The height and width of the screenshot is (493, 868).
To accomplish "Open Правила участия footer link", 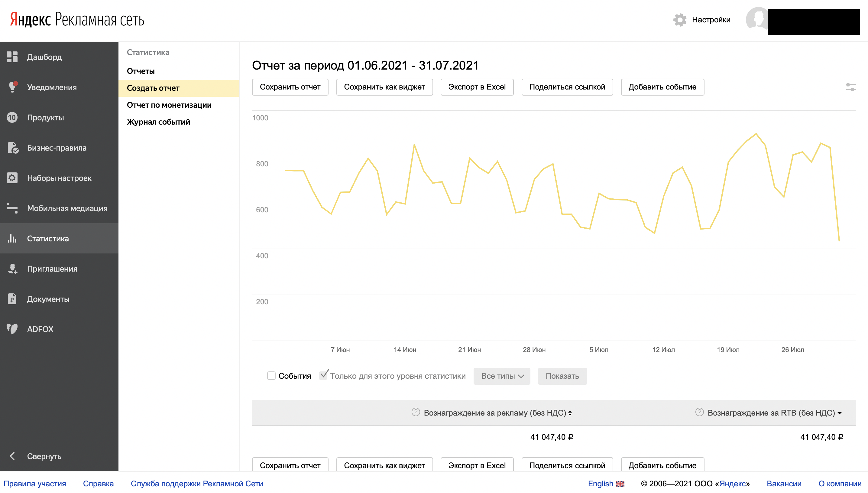I will click(35, 484).
